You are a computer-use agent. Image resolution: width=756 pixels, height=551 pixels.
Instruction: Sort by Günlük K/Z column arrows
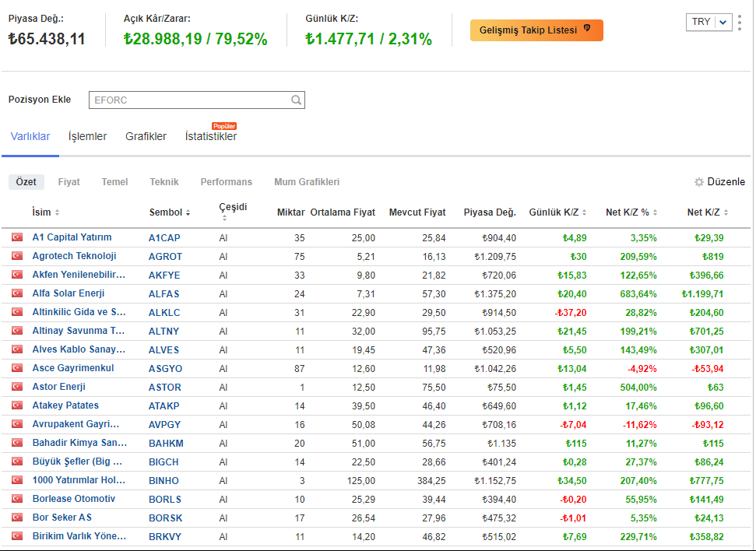point(585,212)
